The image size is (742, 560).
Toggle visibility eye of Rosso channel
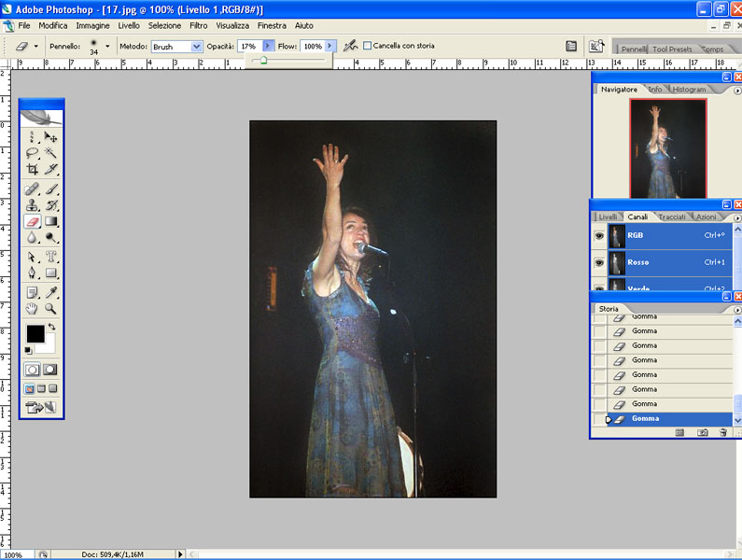coord(599,262)
